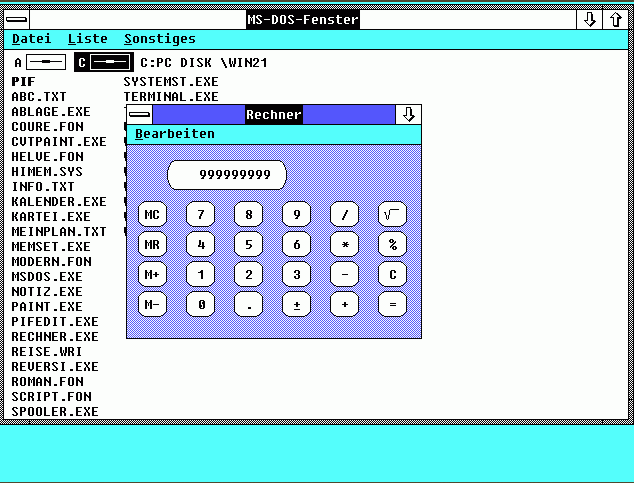Select SPOOLER.EXE in file list
The width and height of the screenshot is (634, 483).
coord(55,411)
